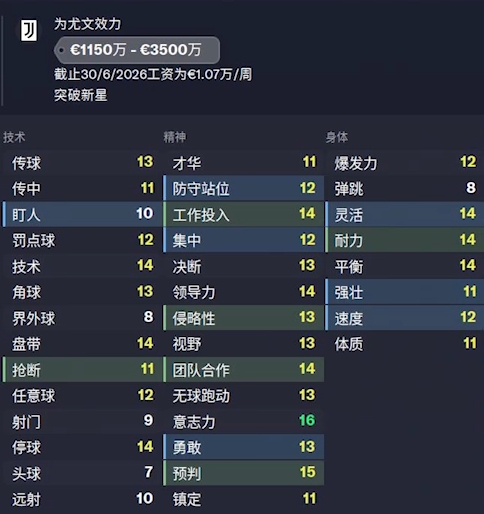The width and height of the screenshot is (484, 514).
Task: Select the 速度 attribute row
Action: 405,318
